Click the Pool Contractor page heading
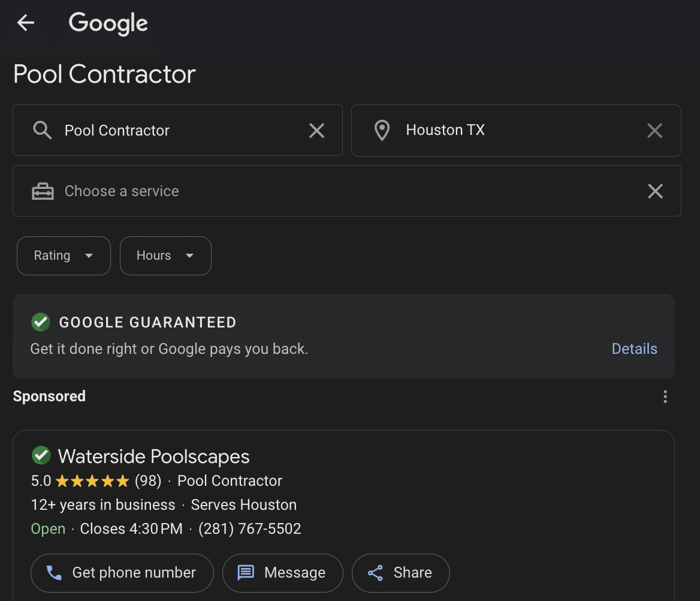The width and height of the screenshot is (700, 601). [x=104, y=74]
